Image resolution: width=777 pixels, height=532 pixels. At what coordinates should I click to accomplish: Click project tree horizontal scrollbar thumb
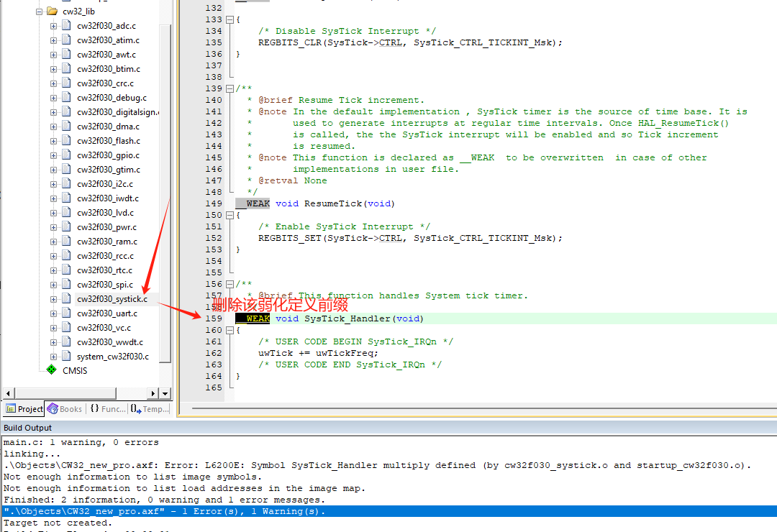coord(65,393)
